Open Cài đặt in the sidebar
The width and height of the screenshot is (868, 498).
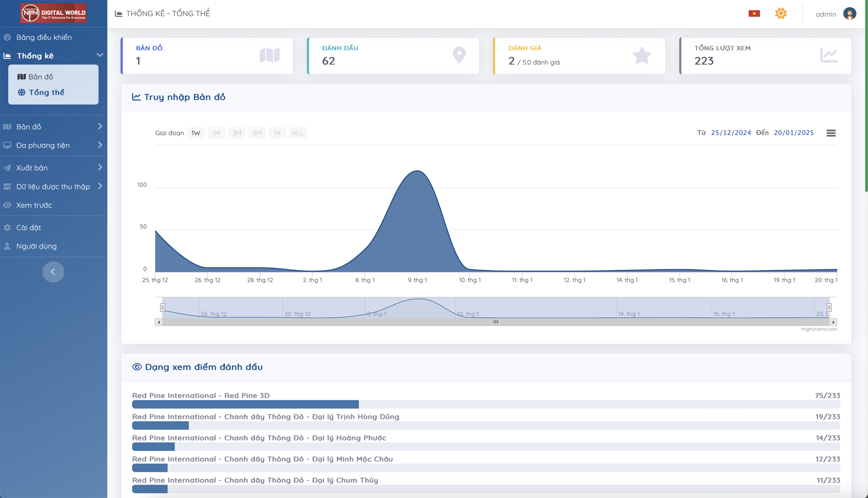pos(28,227)
